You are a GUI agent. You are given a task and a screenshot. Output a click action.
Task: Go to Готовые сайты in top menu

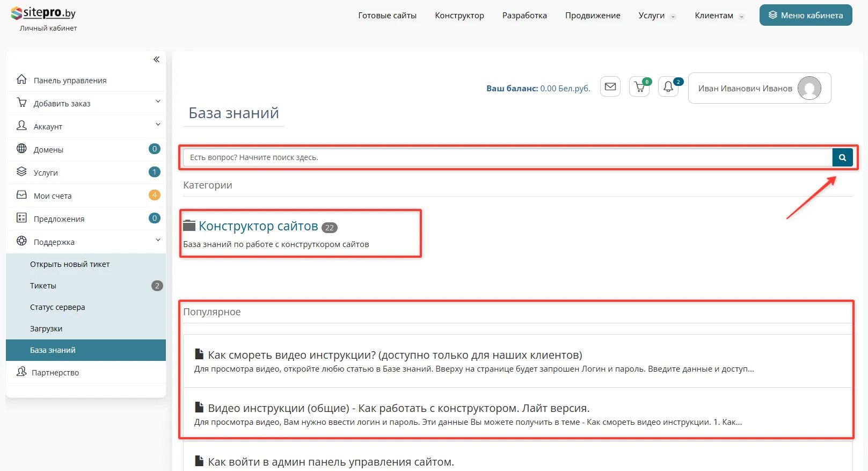click(x=387, y=16)
